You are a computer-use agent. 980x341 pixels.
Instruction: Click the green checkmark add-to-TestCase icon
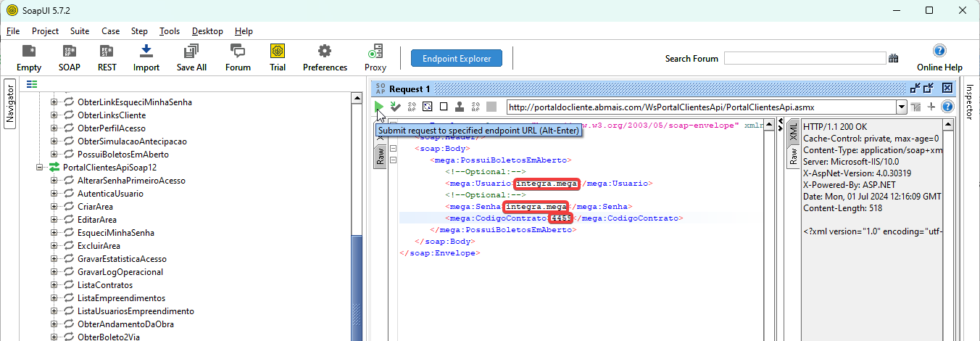pos(395,107)
